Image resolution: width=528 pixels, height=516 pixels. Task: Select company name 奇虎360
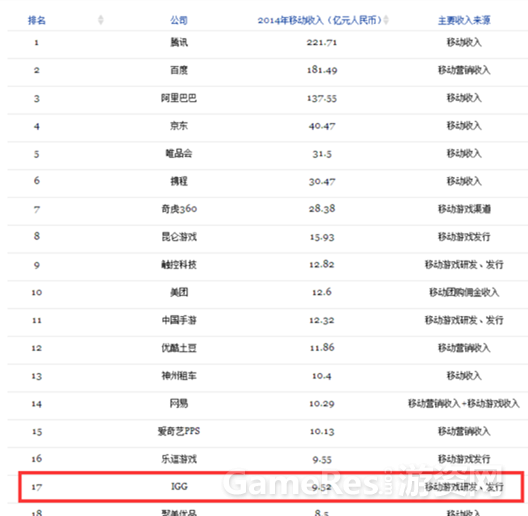pyautogui.click(x=179, y=209)
